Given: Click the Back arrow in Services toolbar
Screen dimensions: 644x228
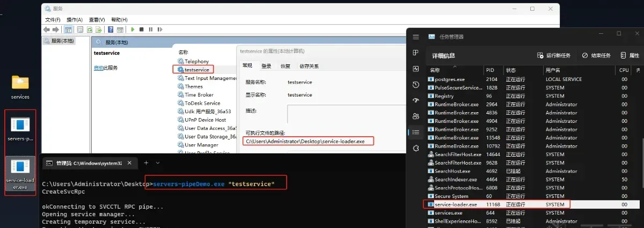Looking at the screenshot, I should click(x=47, y=30).
